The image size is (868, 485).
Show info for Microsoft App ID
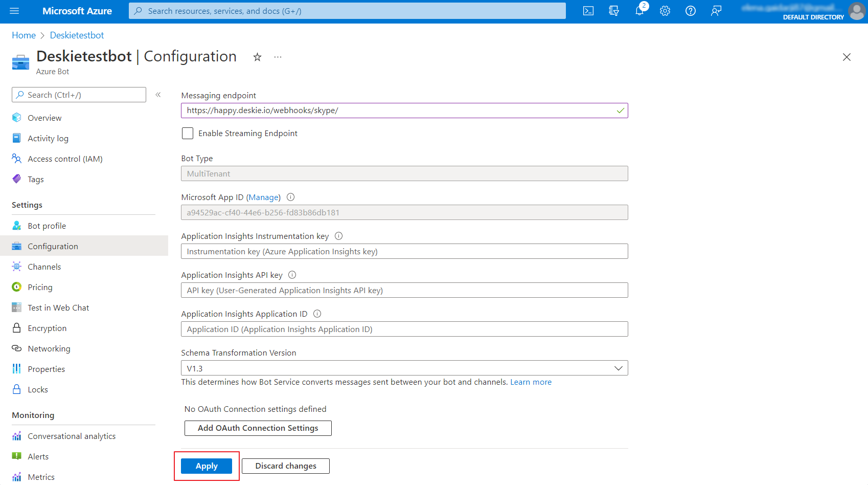click(291, 197)
